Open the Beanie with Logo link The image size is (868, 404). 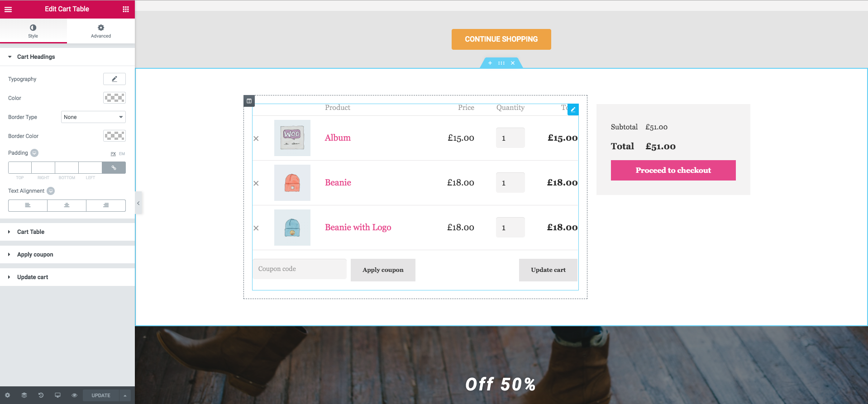(358, 228)
